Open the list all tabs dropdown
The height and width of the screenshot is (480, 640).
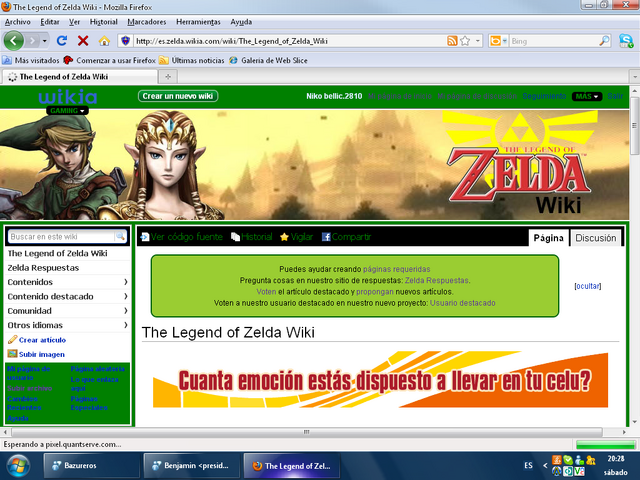pos(635,77)
